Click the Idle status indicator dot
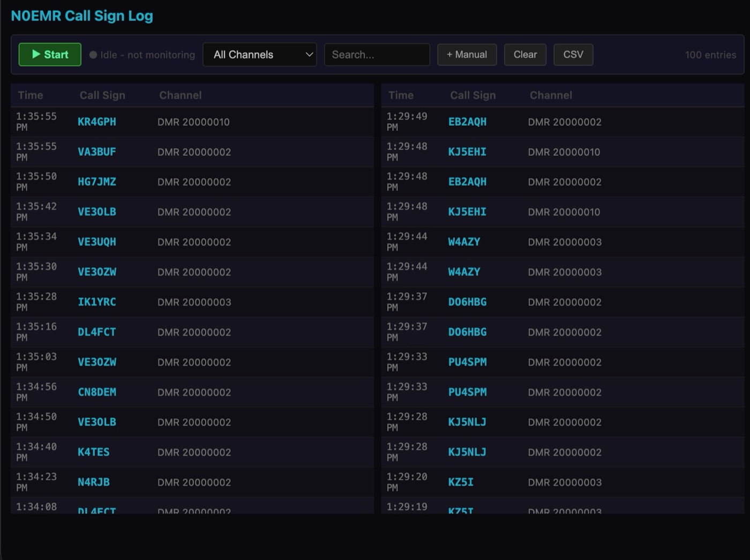The image size is (750, 560). coord(93,55)
